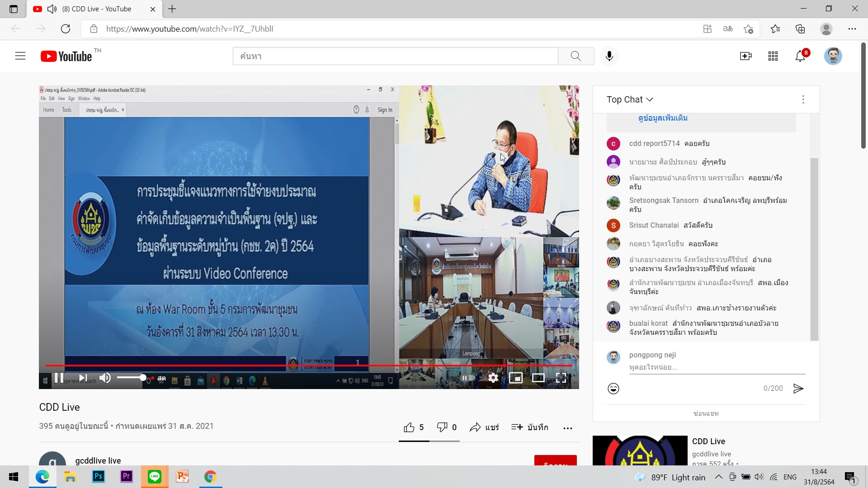Open the browser tab actions menu
Viewport: 868px width, 488px height.
click(x=14, y=9)
